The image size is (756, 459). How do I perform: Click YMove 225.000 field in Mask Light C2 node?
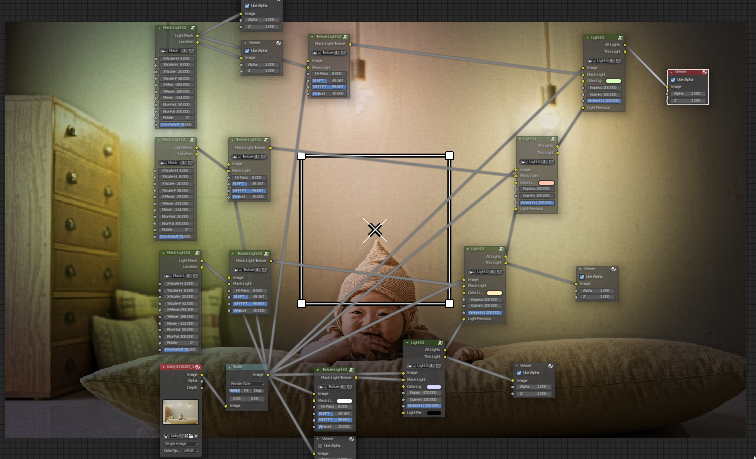tap(176, 204)
